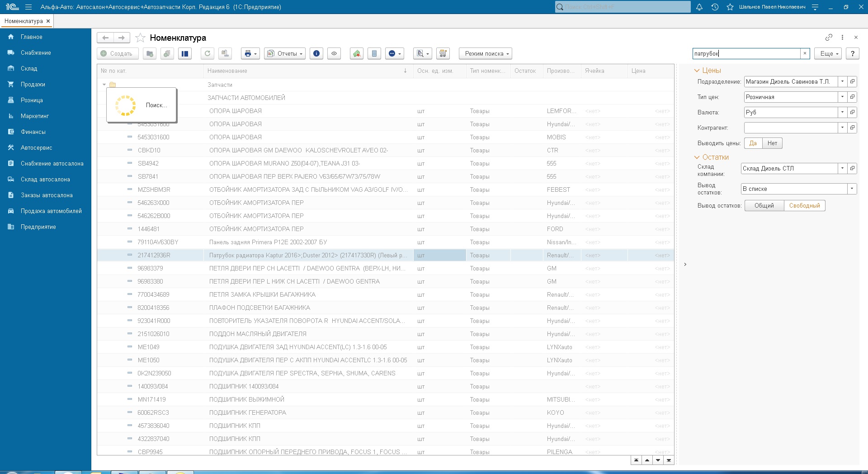The width and height of the screenshot is (868, 474).
Task: Open the Предприятие section
Action: pyautogui.click(x=45, y=227)
